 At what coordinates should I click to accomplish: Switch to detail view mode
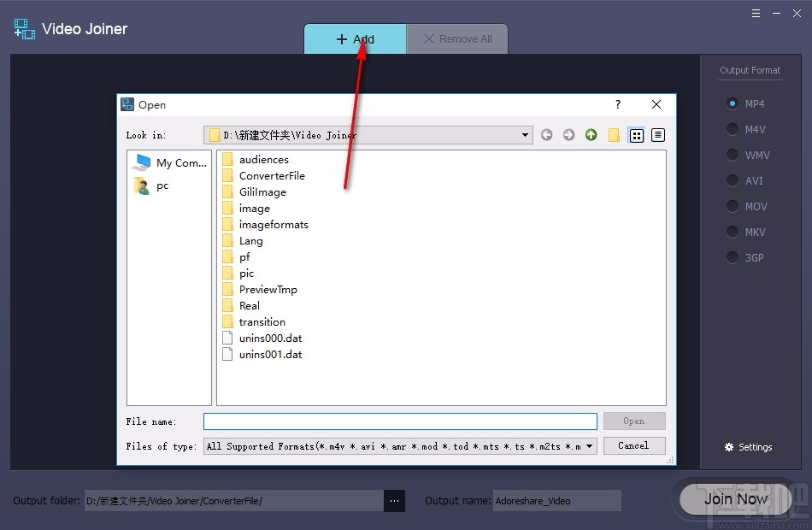click(x=657, y=135)
